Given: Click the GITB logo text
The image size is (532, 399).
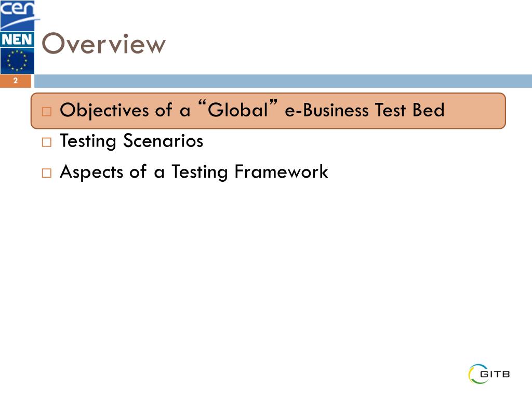Looking at the screenshot, I should [495, 374].
